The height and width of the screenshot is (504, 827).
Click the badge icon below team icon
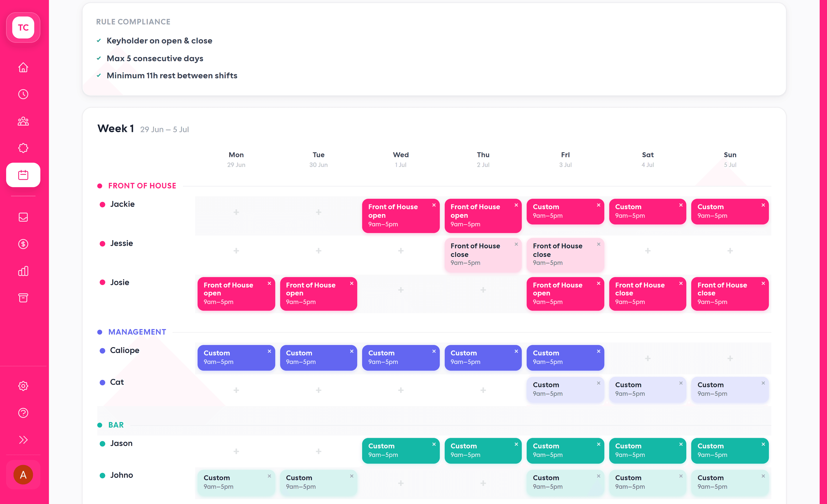(23, 148)
